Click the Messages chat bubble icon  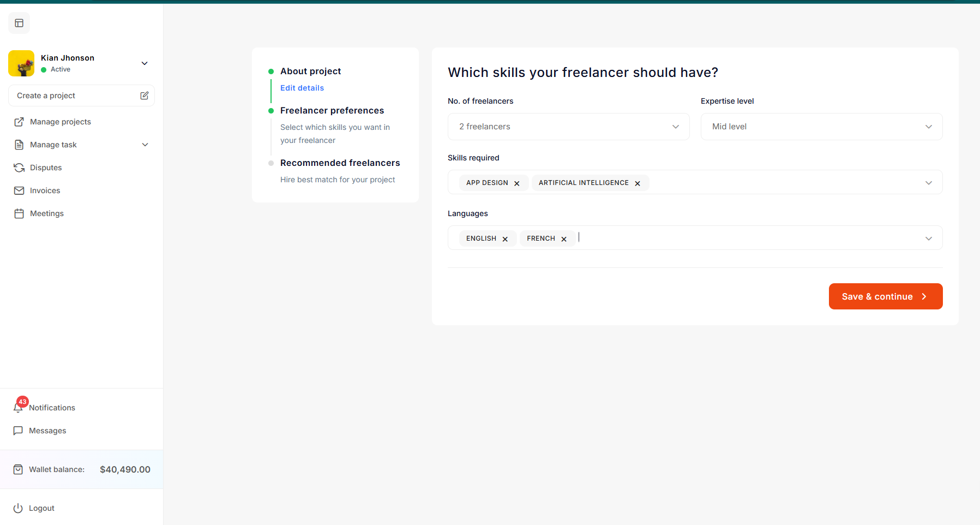coord(18,431)
